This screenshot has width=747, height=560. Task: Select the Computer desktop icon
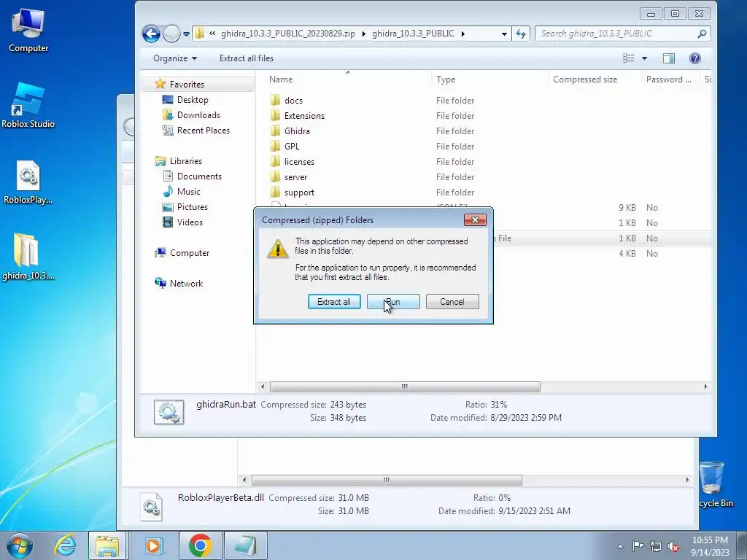pyautogui.click(x=28, y=30)
